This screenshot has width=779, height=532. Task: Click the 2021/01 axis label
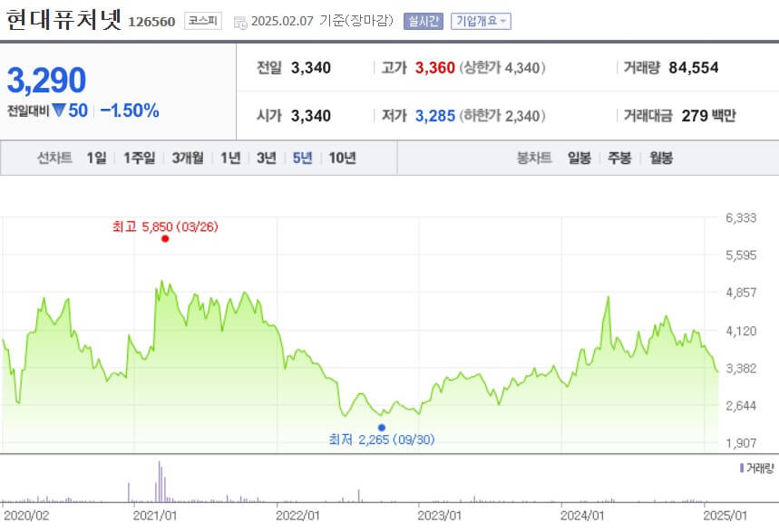pos(154,516)
